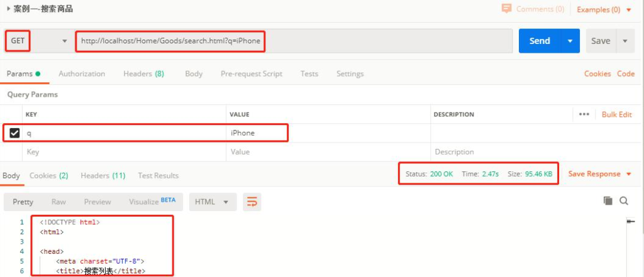The height and width of the screenshot is (277, 644).
Task: Open search in response body
Action: pos(624,201)
